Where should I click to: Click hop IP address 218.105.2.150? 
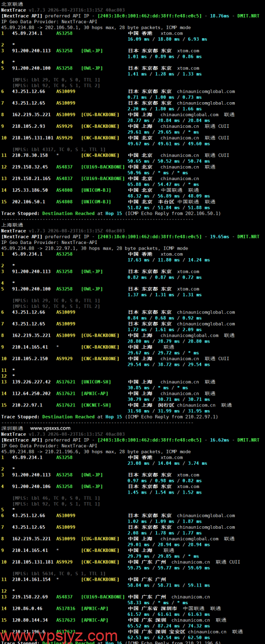30,359
